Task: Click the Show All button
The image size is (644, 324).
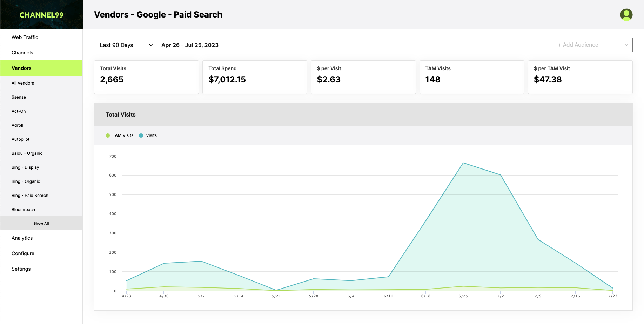Action: 41,223
